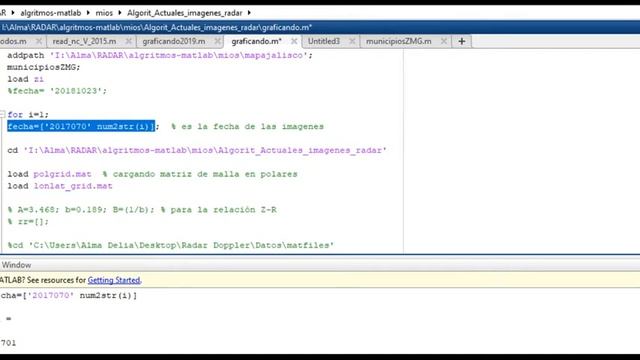
Task: Open the Untitled3 editor tab
Action: point(324,41)
